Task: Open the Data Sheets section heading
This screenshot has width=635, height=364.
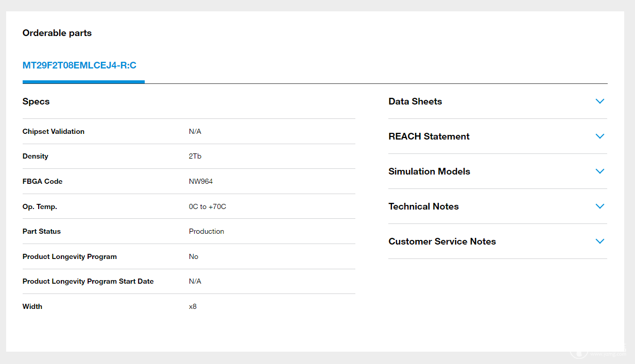Action: (x=415, y=101)
